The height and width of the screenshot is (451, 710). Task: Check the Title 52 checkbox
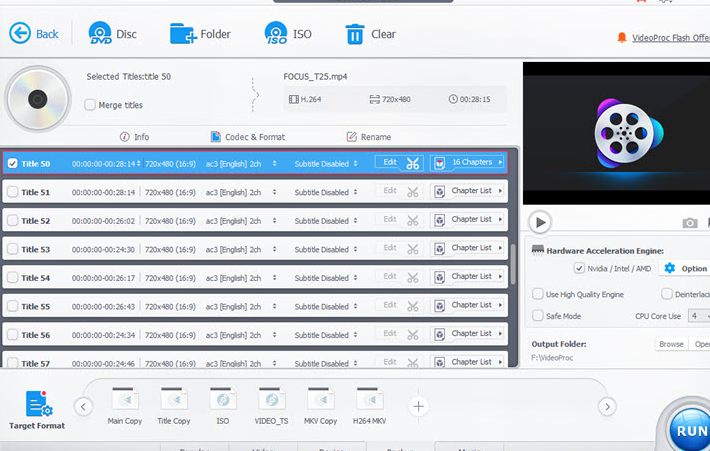(x=13, y=221)
